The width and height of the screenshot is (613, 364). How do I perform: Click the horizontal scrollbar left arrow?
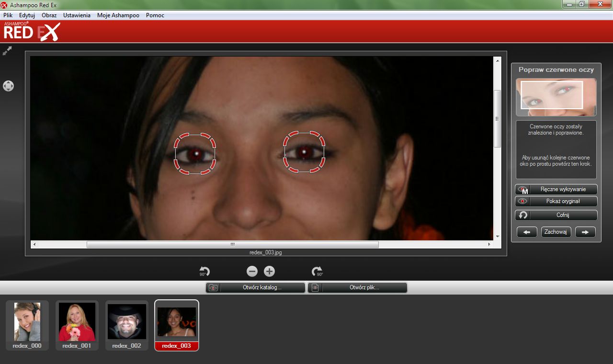coord(34,244)
